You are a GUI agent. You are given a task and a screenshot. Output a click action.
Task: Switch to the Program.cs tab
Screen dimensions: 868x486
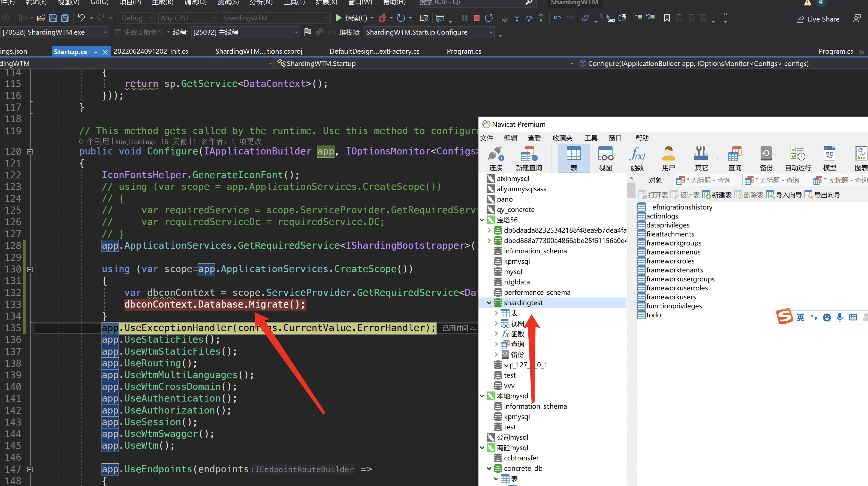(464, 51)
